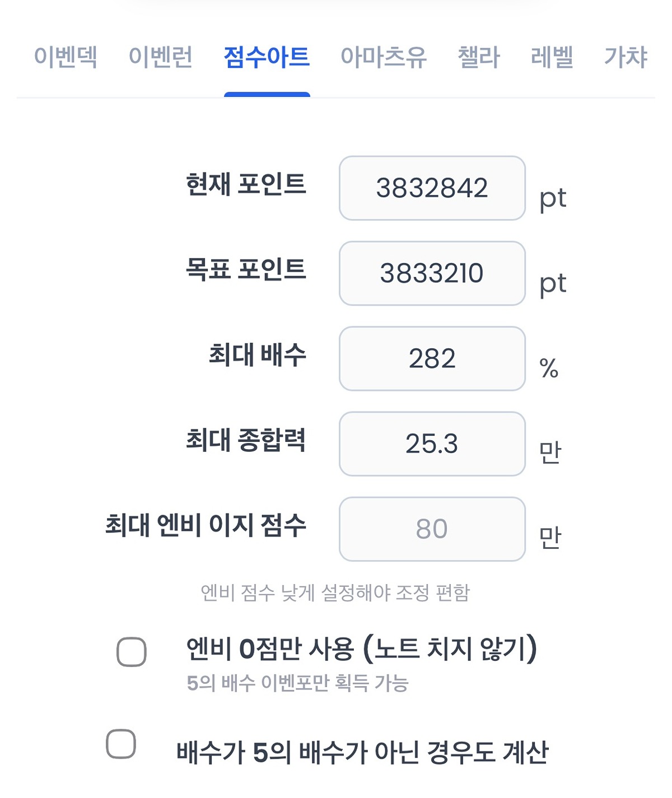
Task: Click the 최대 엔비 이지 점수 label
Action: click(x=206, y=525)
